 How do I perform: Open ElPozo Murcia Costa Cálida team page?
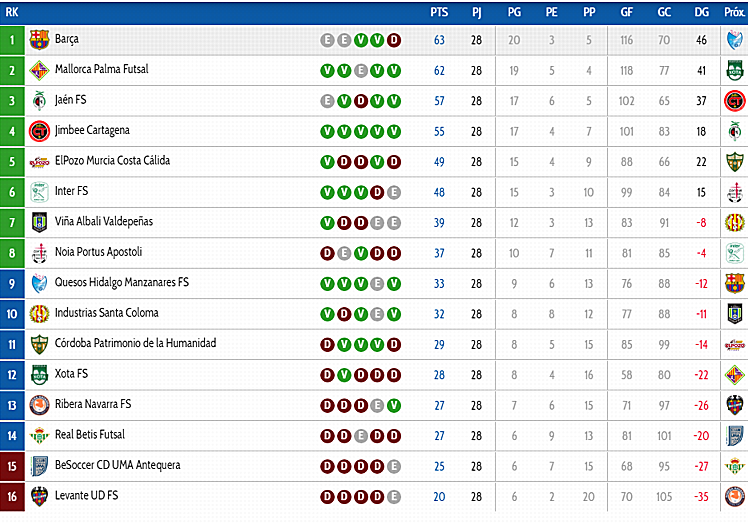click(112, 161)
